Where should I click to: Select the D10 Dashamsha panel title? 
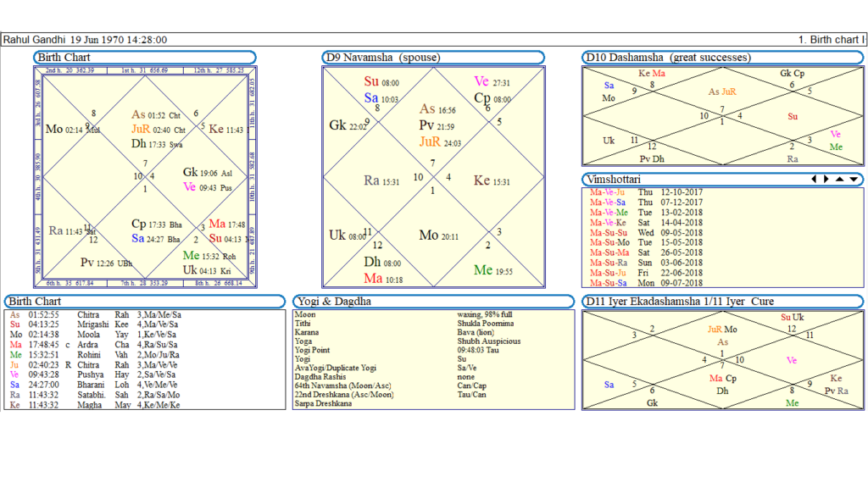722,58
